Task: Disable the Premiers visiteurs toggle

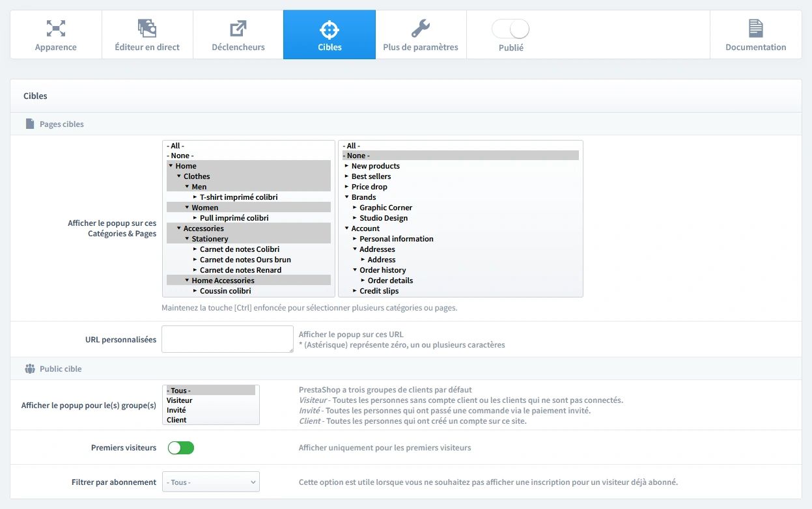Action: click(180, 448)
